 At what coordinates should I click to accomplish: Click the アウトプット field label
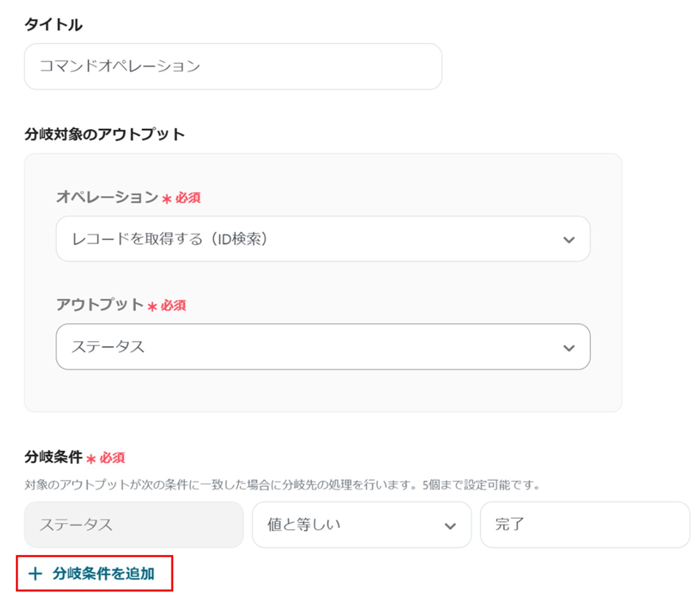100,305
